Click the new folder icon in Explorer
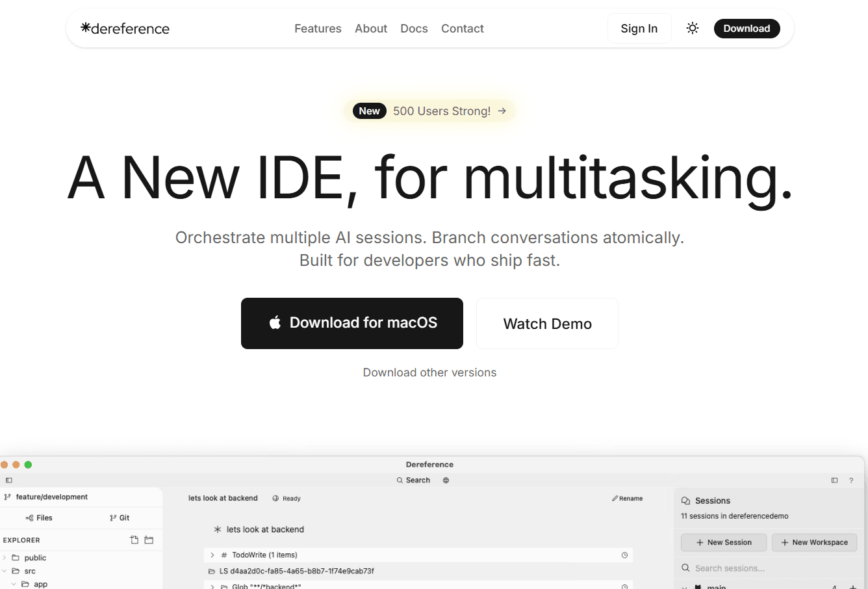 [149, 540]
